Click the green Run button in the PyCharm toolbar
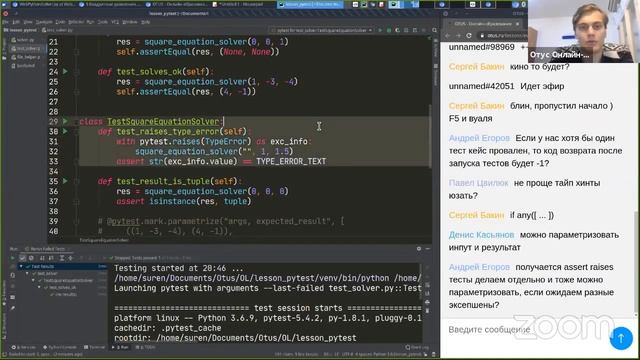640x360 pixels. [380, 30]
